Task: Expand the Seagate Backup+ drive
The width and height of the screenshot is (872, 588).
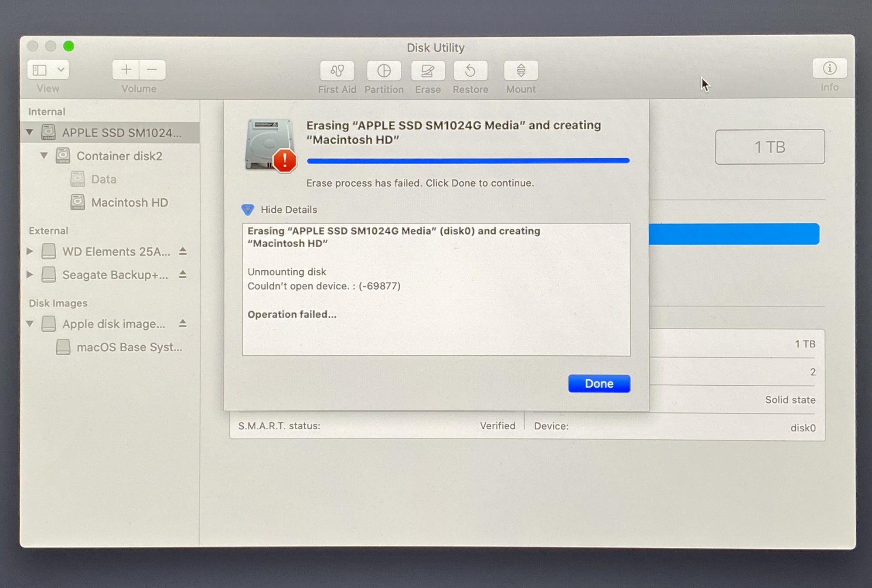Action: (30, 275)
